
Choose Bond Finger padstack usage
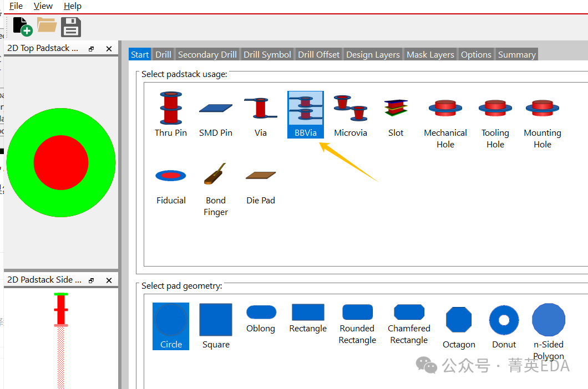click(x=216, y=190)
